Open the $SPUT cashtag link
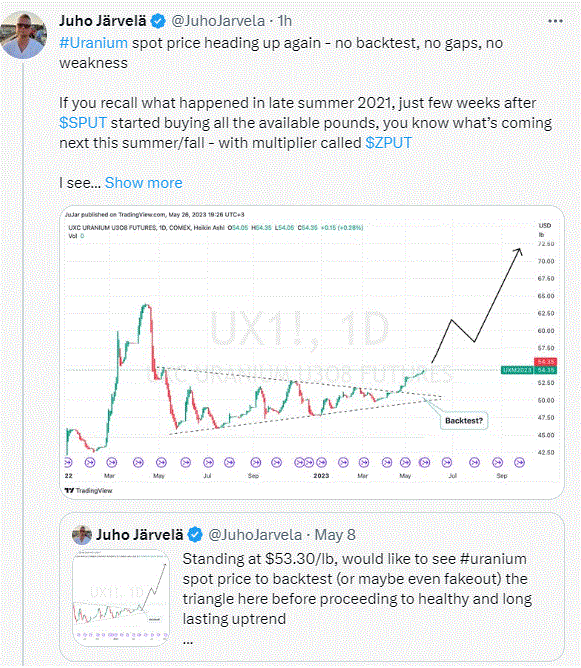Image resolution: width=581 pixels, height=668 pixels. pos(83,123)
